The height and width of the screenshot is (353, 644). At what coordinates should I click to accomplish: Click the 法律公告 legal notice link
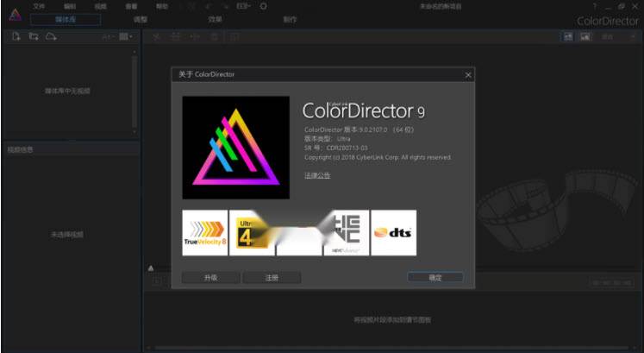click(x=317, y=175)
